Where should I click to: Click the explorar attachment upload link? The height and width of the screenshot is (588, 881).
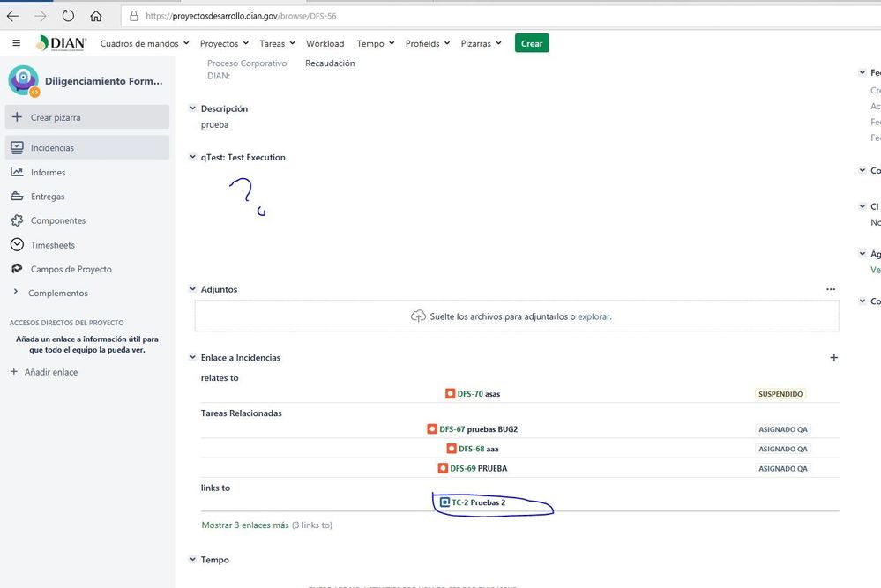coord(595,316)
